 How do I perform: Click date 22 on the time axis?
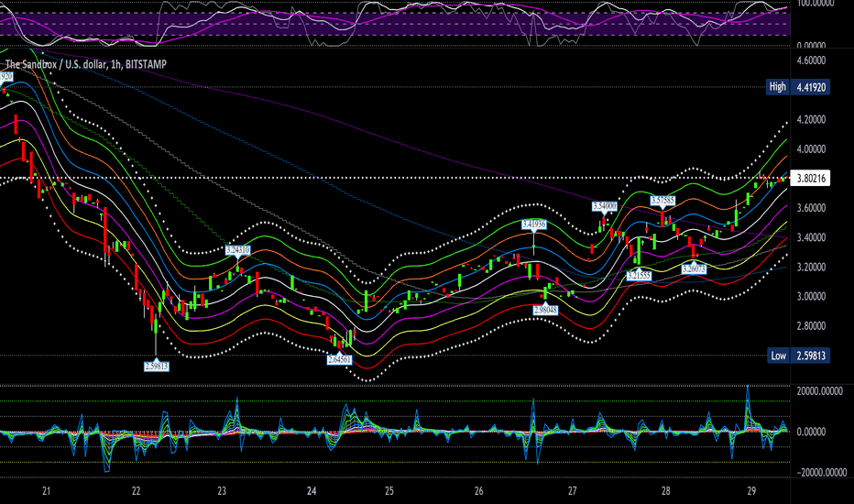click(137, 491)
